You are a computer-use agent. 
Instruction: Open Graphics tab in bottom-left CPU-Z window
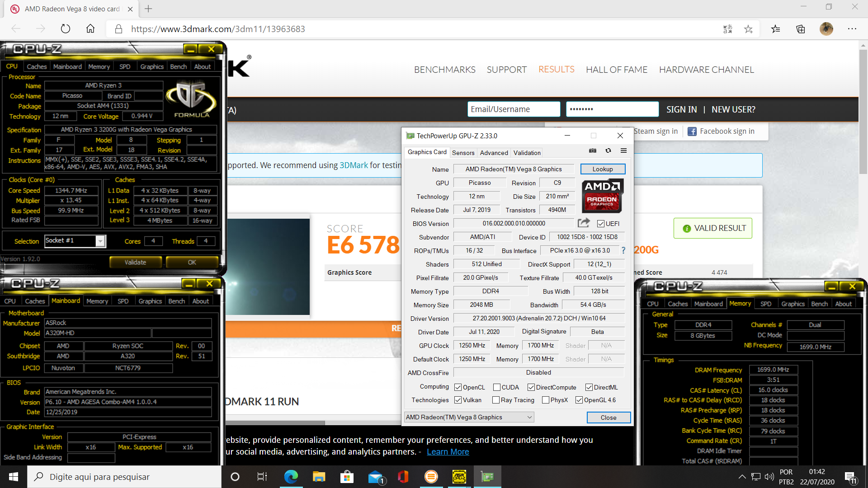[150, 301]
